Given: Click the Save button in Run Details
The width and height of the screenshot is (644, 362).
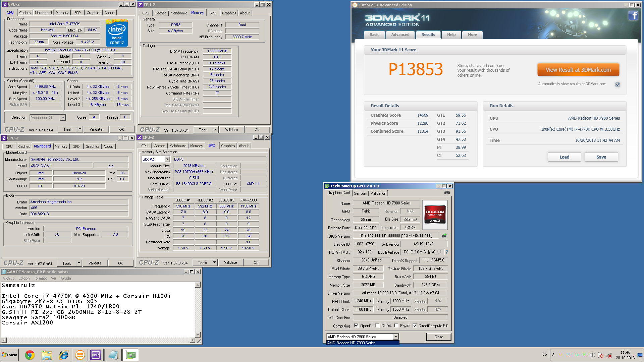Looking at the screenshot, I should coord(601,157).
